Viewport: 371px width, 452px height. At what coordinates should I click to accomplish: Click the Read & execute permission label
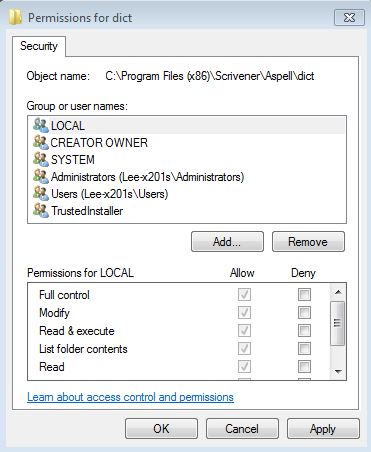tap(77, 331)
